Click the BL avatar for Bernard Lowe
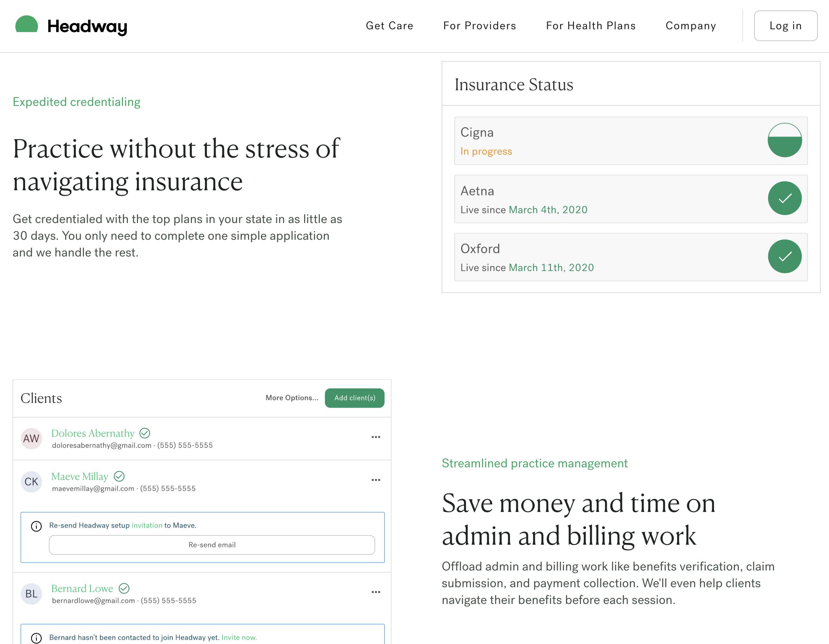This screenshot has width=829, height=644. pos(31,594)
